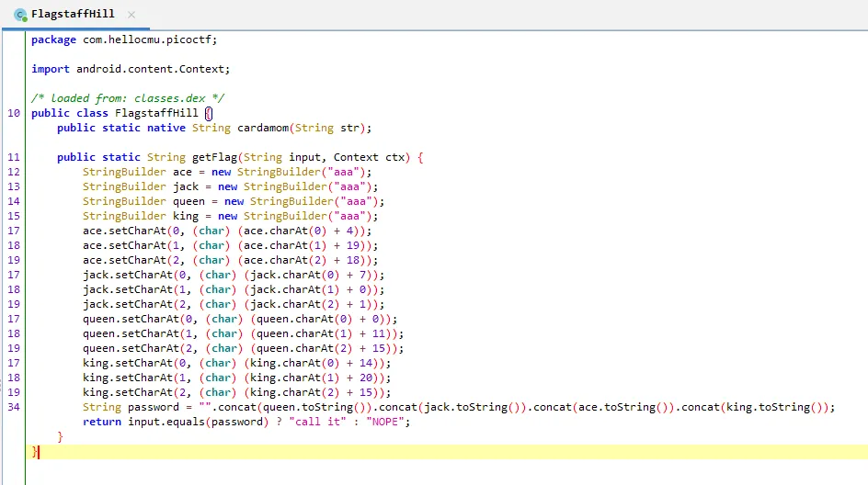Click the "NOPE" string literal
868x485 pixels.
click(x=385, y=422)
